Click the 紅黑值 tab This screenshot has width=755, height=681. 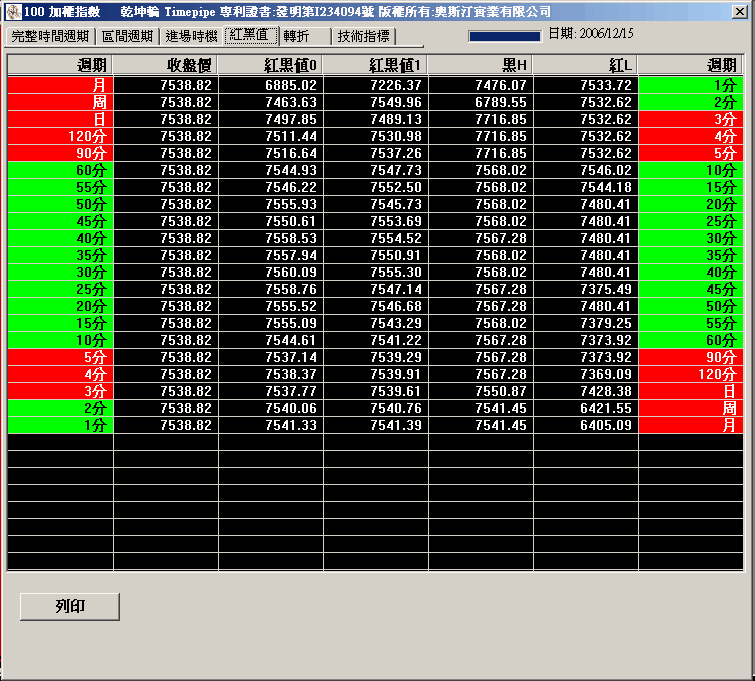click(250, 36)
